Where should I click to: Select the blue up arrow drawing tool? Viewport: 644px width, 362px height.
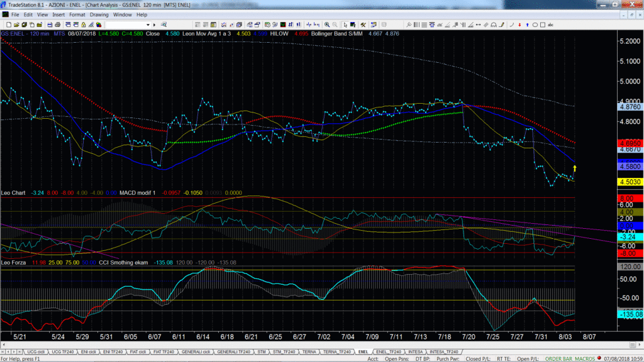point(528,25)
